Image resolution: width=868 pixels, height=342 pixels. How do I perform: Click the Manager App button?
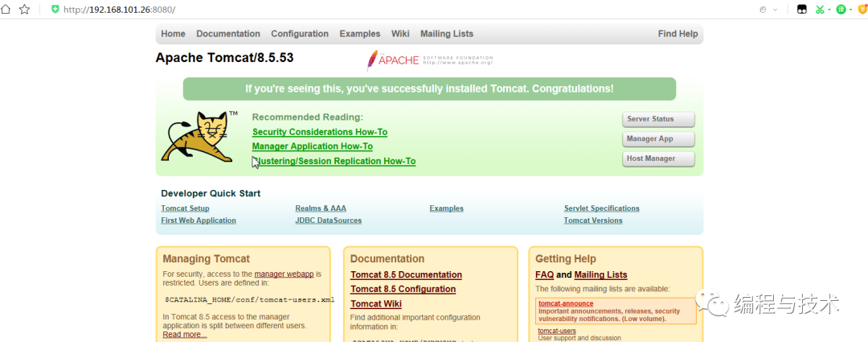pos(659,138)
